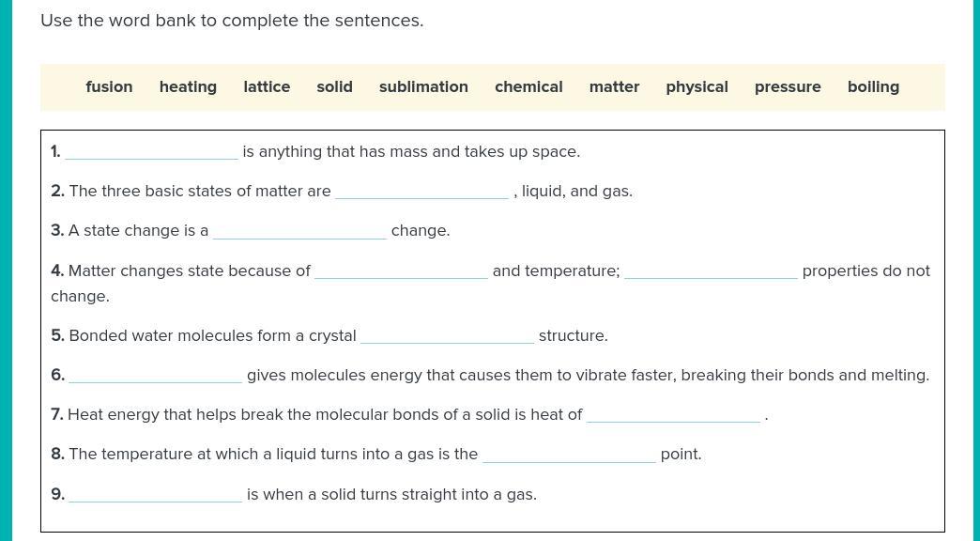The image size is (980, 541).
Task: Click the blank before 'point.' in sentence 8
Action: pos(570,454)
